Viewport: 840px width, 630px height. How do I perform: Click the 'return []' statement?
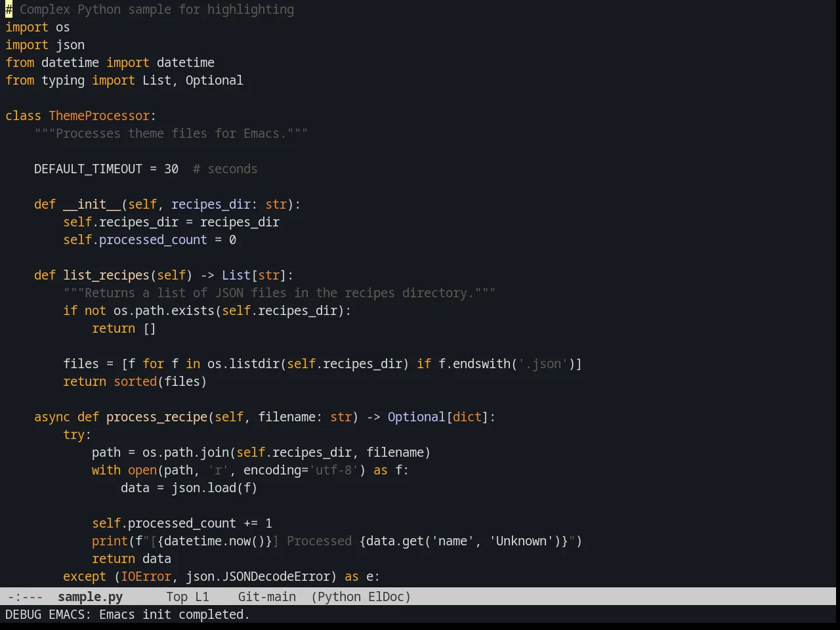pyautogui.click(x=124, y=328)
